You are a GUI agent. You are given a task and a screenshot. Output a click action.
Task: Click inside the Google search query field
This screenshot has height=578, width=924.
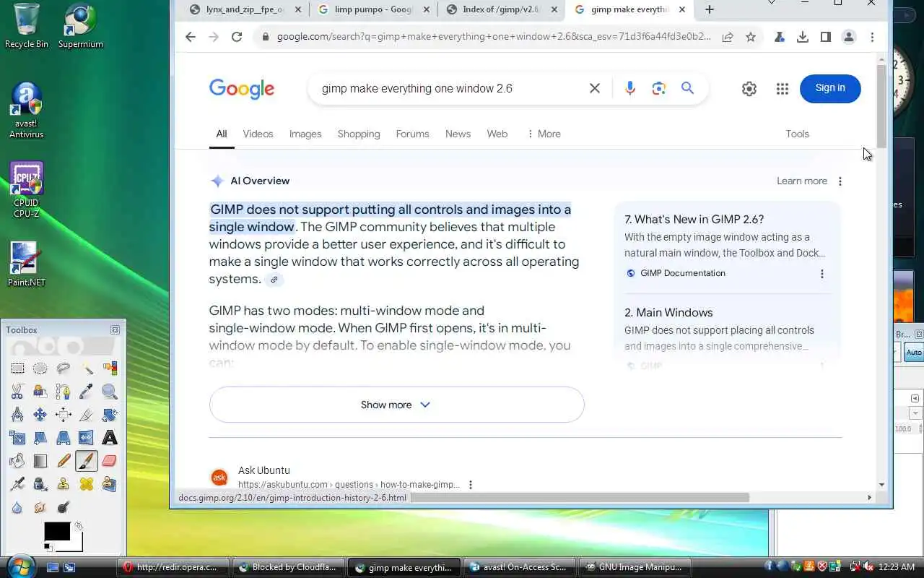coord(448,88)
